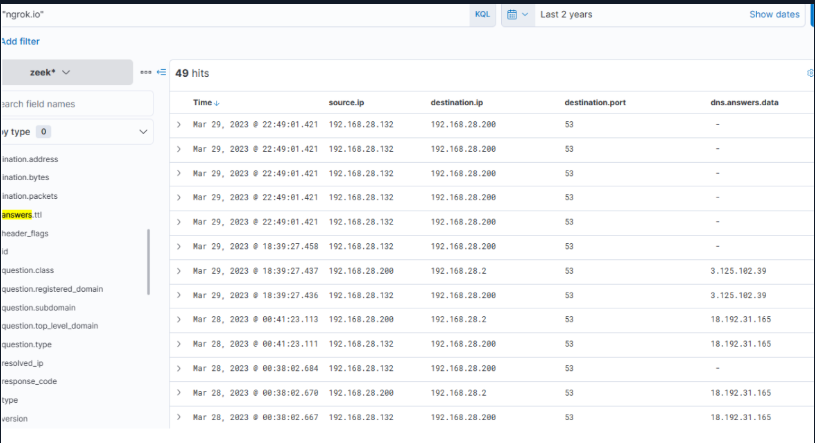Click 18.192.31.165 in the 00:38:02.667 row
This screenshot has height=443, width=815.
(x=741, y=417)
